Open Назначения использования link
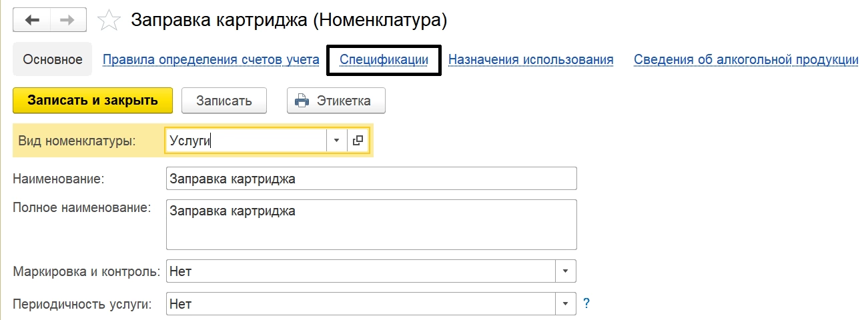The height and width of the screenshot is (320, 868). pyautogui.click(x=530, y=59)
